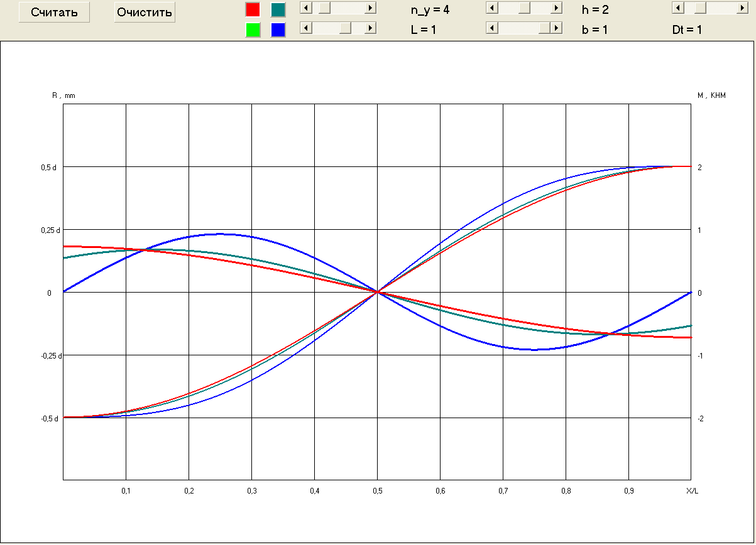Click the 'R , mm' axis title
756x545 pixels.
pyautogui.click(x=63, y=95)
